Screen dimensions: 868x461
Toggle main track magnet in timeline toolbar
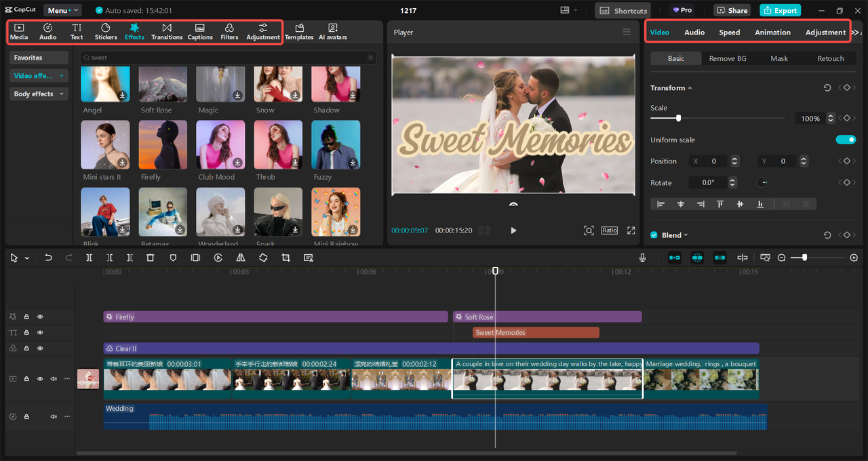(675, 258)
